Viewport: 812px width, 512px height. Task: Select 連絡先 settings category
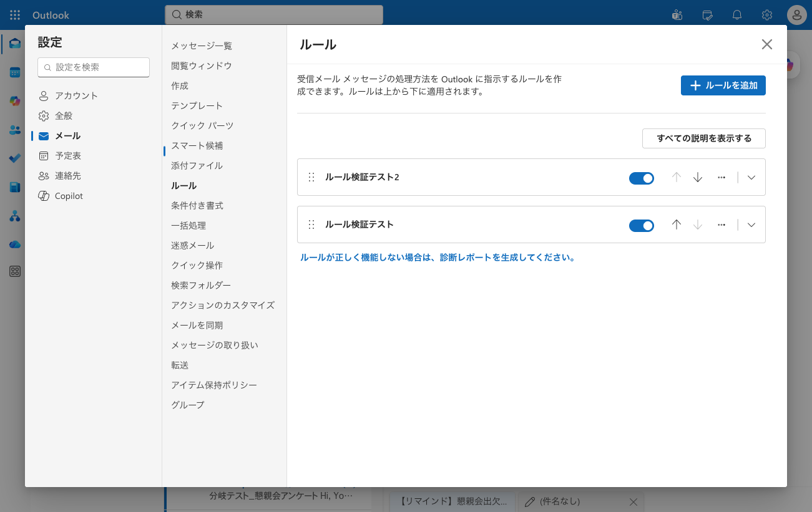point(94,176)
